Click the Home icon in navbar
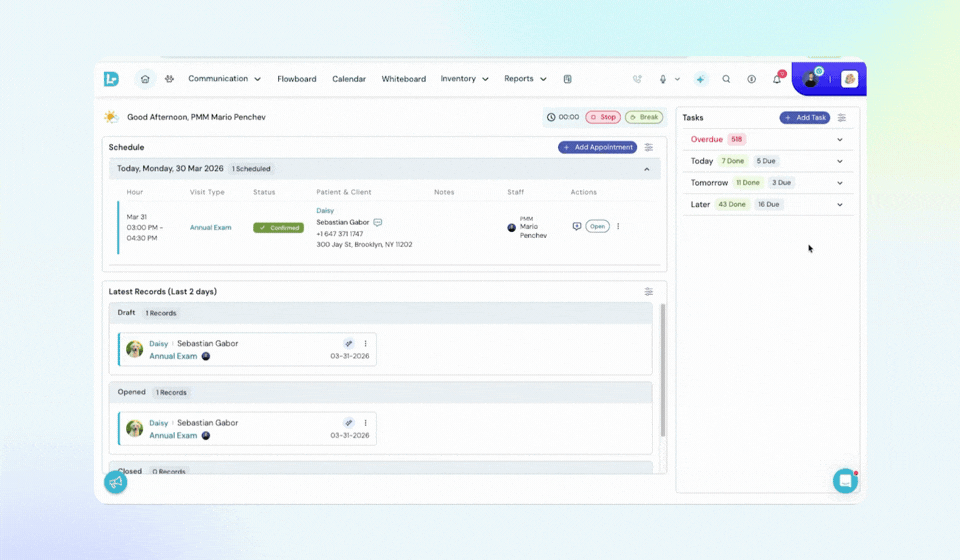Screen dimensions: 960x560 pyautogui.click(x=145, y=79)
